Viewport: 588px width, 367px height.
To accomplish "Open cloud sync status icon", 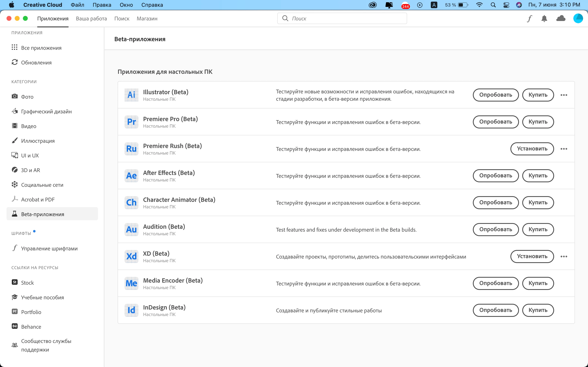I will click(x=561, y=18).
